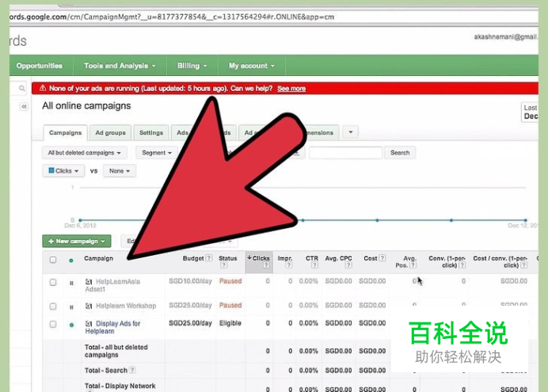This screenshot has width=548, height=392.
Task: Collapse the sidebar with double-chevron icon
Action: tap(24, 107)
